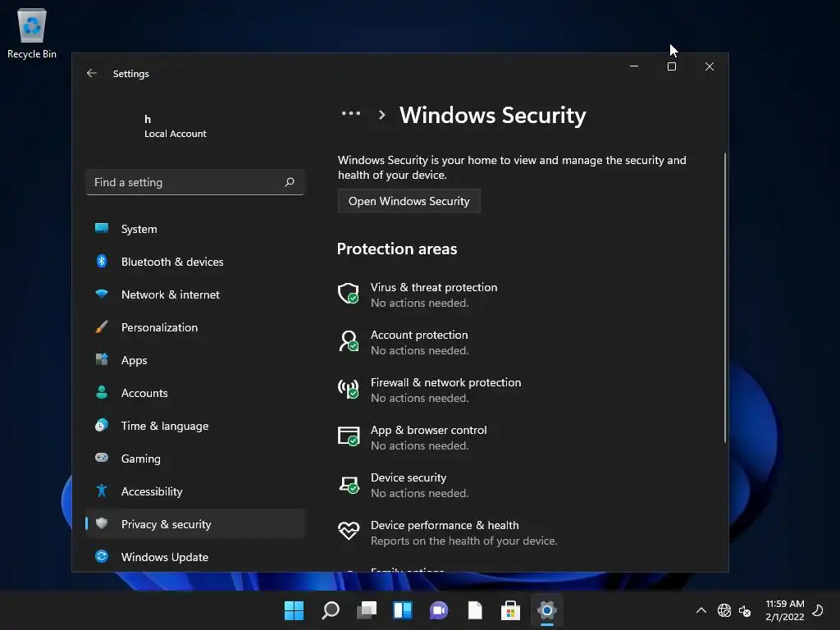Click the content pane vertical scrollbar
Viewport: 840px width, 630px height.
click(725, 297)
